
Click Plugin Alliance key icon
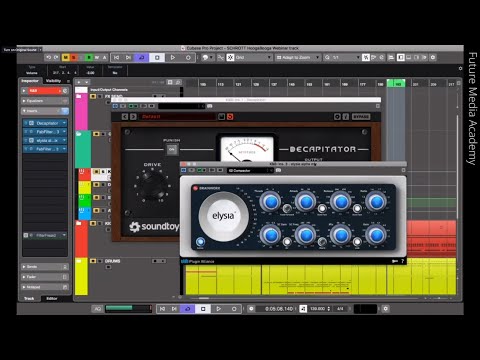click(x=395, y=261)
